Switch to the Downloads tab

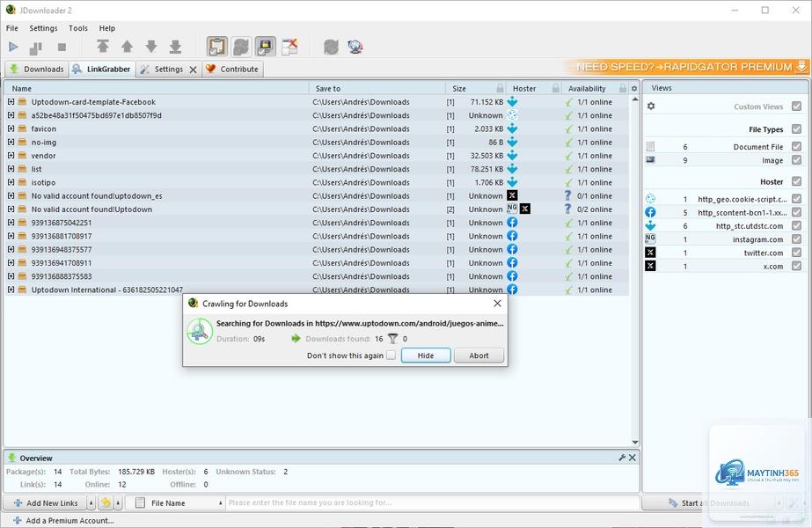point(37,70)
